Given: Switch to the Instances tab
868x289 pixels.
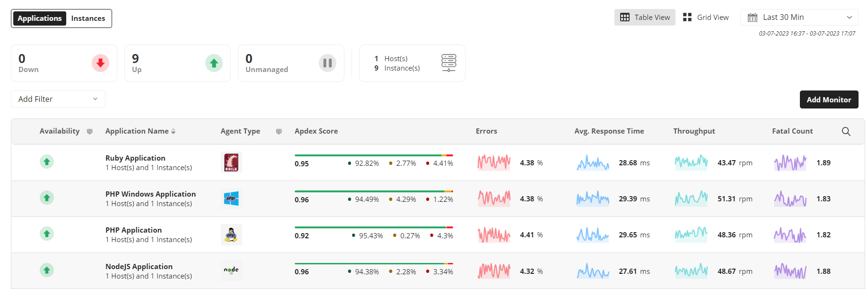Looking at the screenshot, I should [x=88, y=18].
